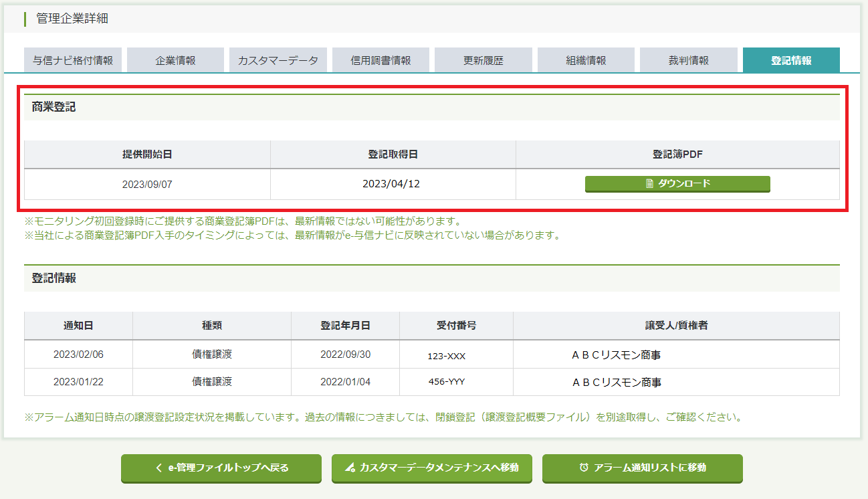Click the alarm clock icon on アラーム通知リストに移動
Viewport: 868px width, 499px height.
(x=584, y=468)
